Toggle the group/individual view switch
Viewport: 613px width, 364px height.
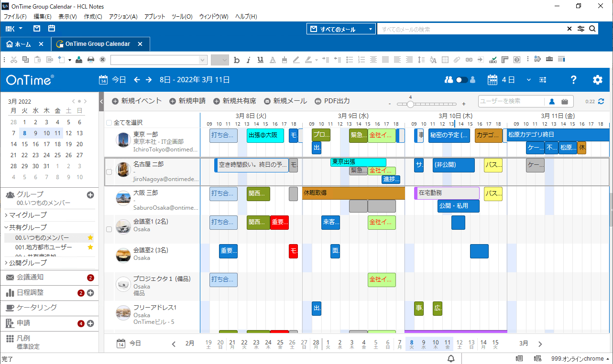(461, 80)
